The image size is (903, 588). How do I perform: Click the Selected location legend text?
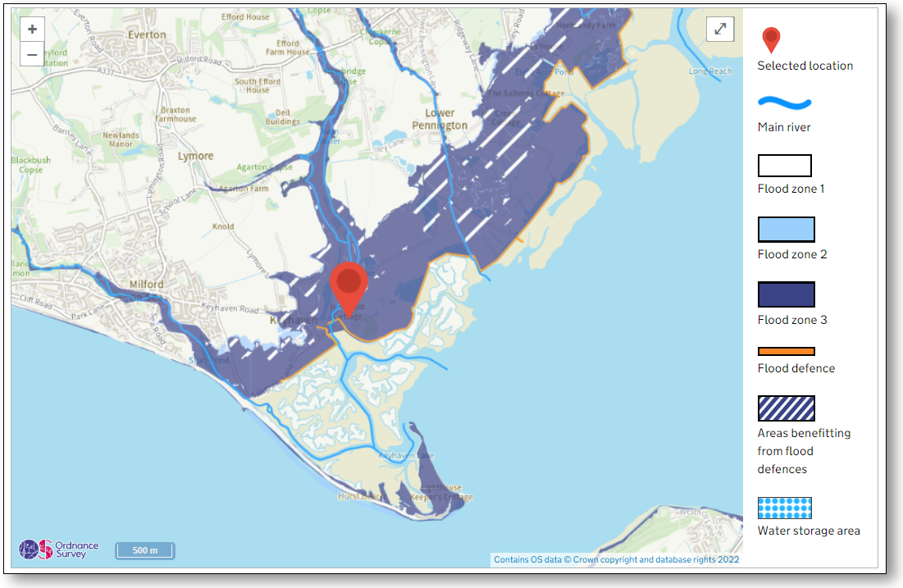pos(805,66)
